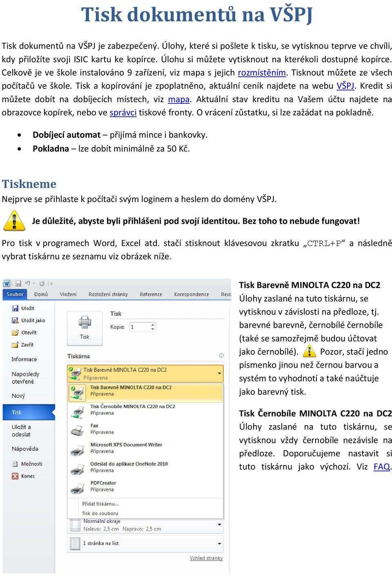Click the Undo arrow icon in Quick Access toolbar
Image resolution: width=392 pixels, height=576 pixels.
coord(28,283)
